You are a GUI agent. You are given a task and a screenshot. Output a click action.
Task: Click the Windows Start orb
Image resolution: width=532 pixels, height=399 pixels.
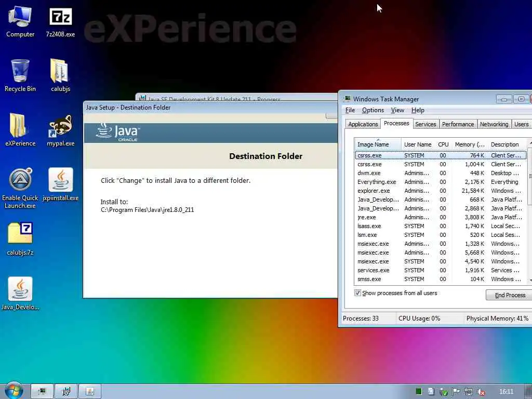(x=14, y=391)
